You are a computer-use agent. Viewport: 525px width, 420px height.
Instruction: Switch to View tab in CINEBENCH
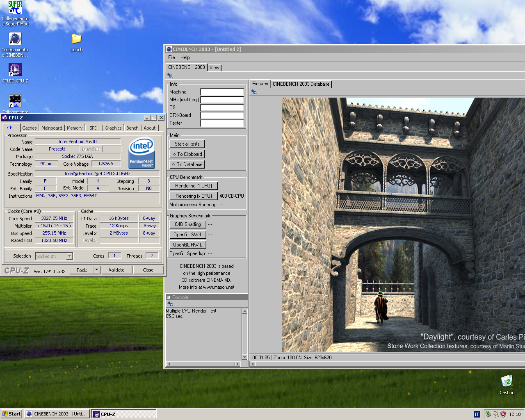[x=214, y=68]
